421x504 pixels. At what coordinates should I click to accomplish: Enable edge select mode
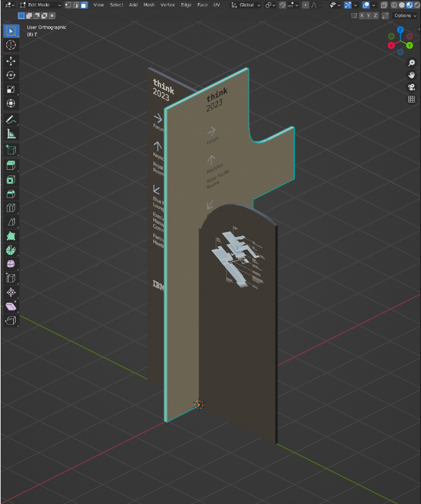[76, 5]
